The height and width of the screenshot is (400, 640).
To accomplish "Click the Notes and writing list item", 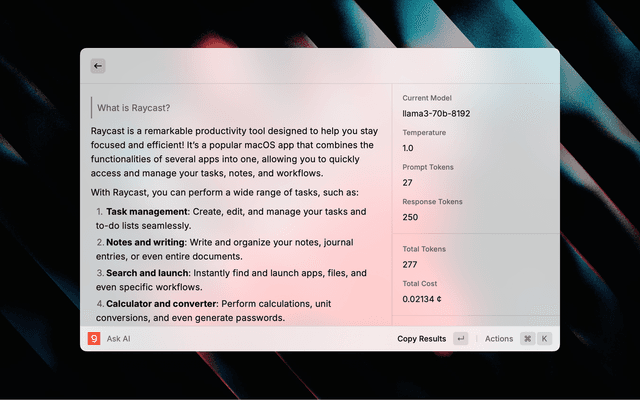I will (x=231, y=249).
